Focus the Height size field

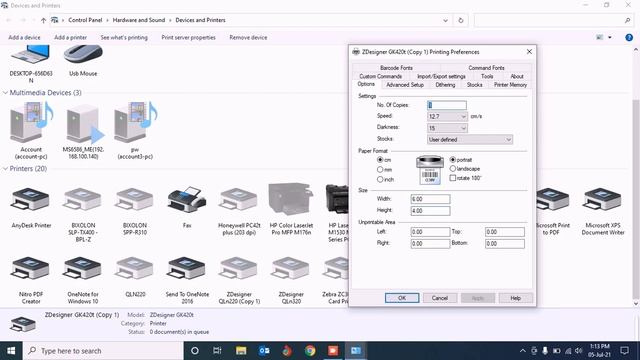click(430, 211)
